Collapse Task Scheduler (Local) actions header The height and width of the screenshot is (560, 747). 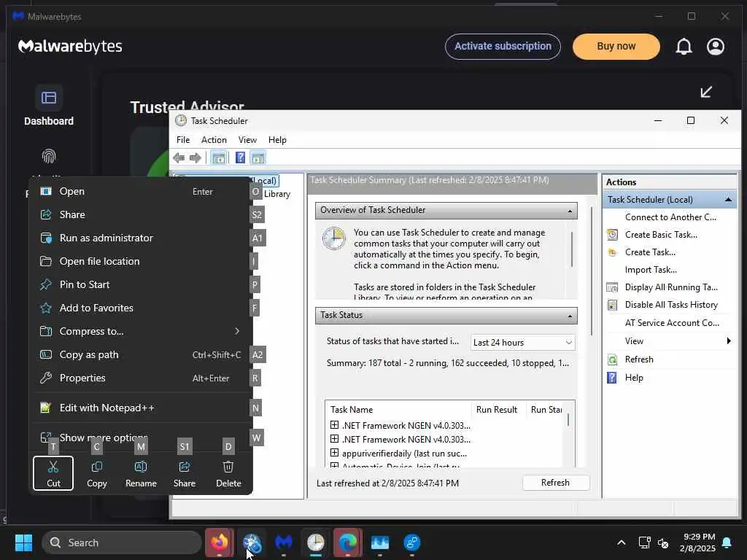pos(728,200)
